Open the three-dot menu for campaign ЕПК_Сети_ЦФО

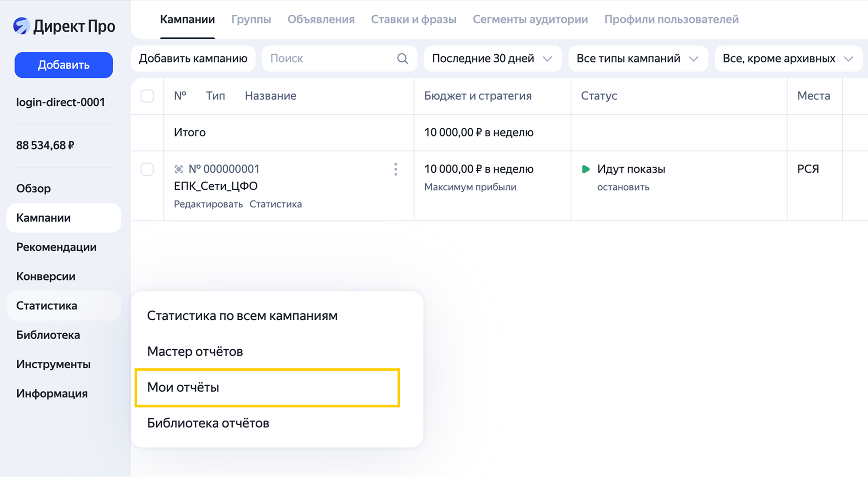[396, 169]
